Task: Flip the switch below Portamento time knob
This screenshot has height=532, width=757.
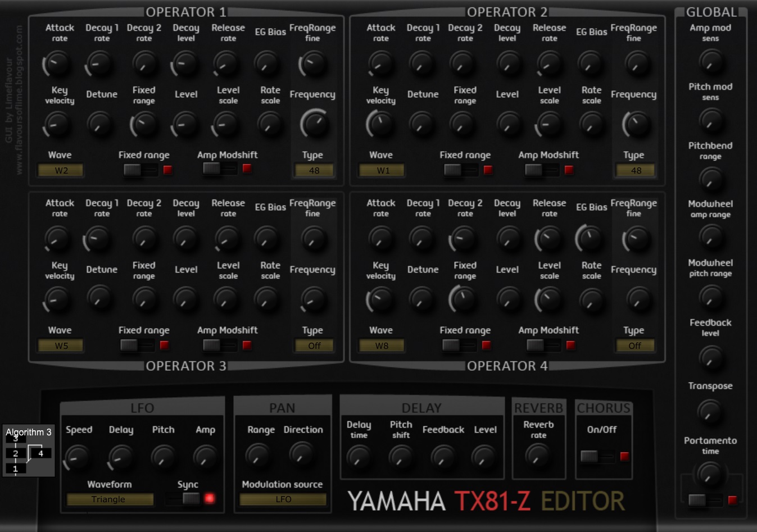Action: [x=705, y=500]
